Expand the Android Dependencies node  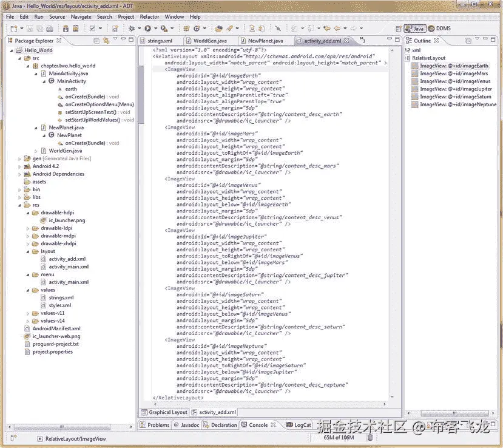(20, 174)
